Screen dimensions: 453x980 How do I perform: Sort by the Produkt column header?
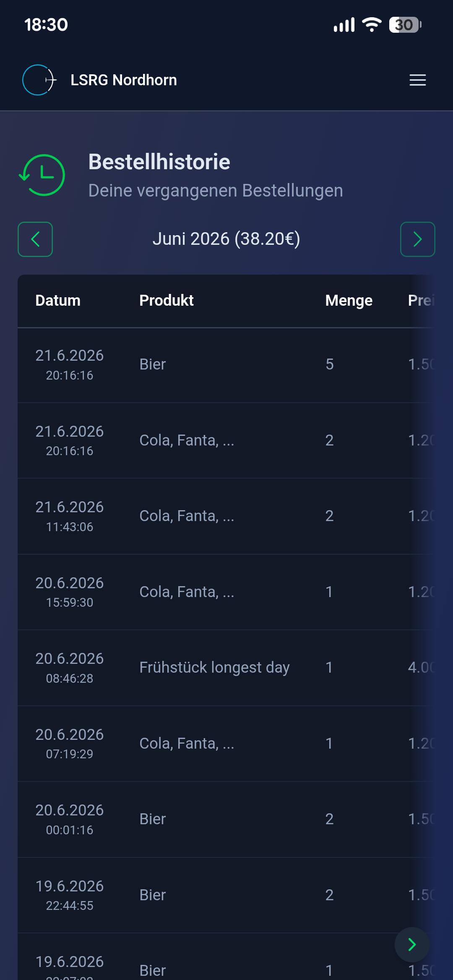(167, 301)
